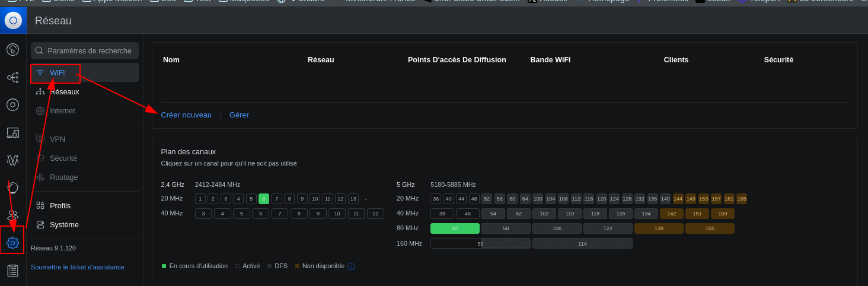Click the search magnifier icon

click(39, 50)
